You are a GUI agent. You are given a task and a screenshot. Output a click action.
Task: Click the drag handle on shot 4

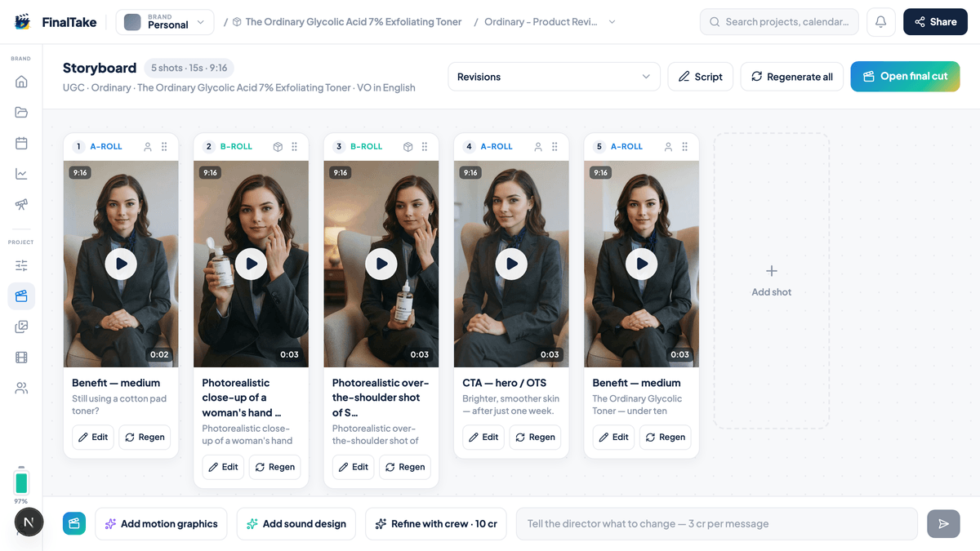[555, 147]
